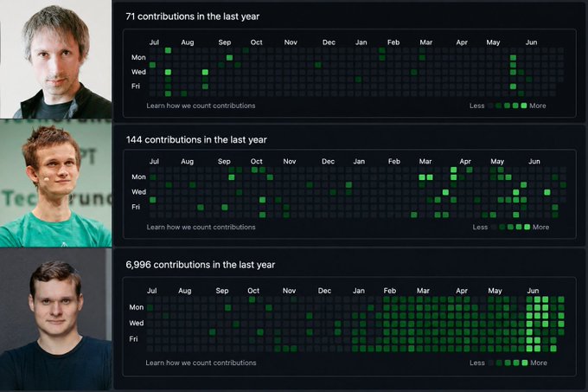Click brightest green legend swatch in 144-contributions graph
The width and height of the screenshot is (588, 392).
tap(527, 227)
